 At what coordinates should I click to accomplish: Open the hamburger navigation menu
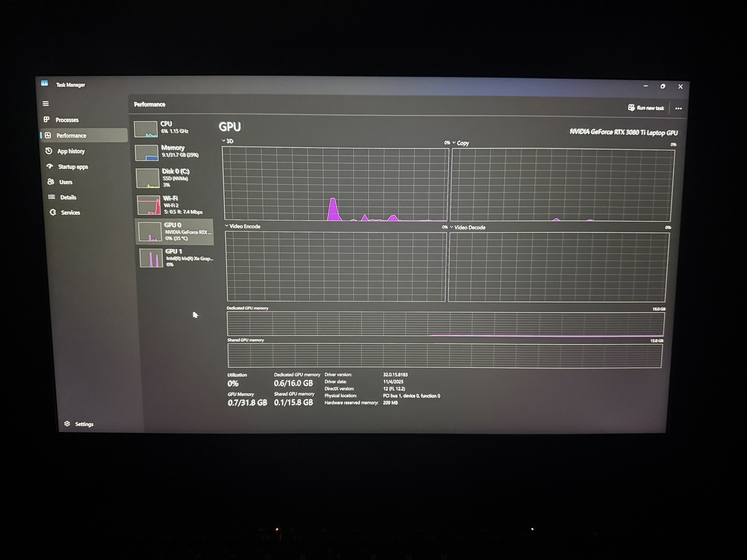tap(45, 104)
